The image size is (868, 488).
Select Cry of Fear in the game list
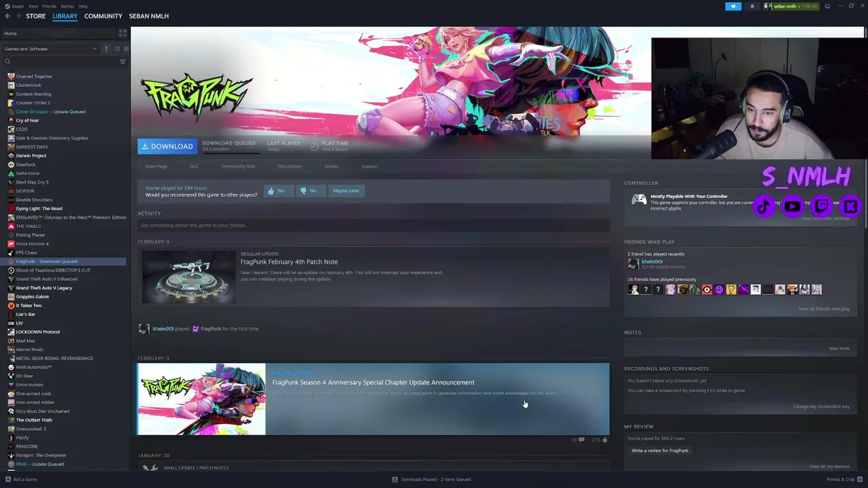click(27, 121)
